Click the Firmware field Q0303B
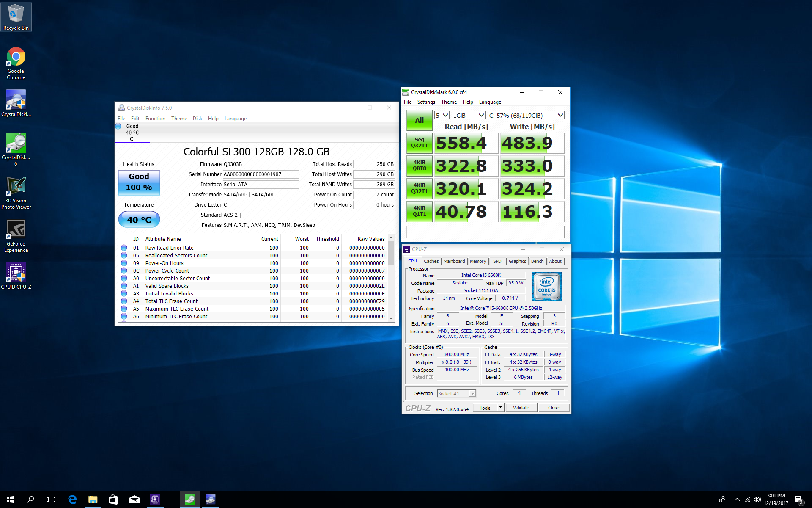 pos(261,164)
